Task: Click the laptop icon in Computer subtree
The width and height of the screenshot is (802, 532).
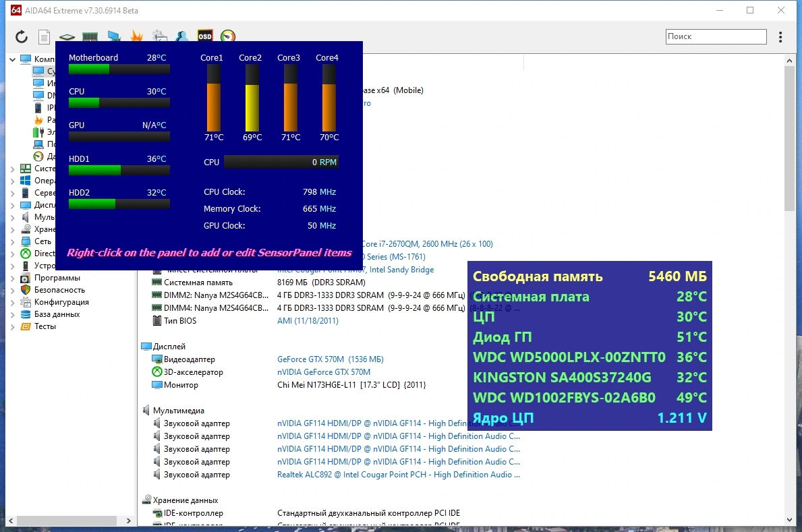Action: [x=38, y=144]
